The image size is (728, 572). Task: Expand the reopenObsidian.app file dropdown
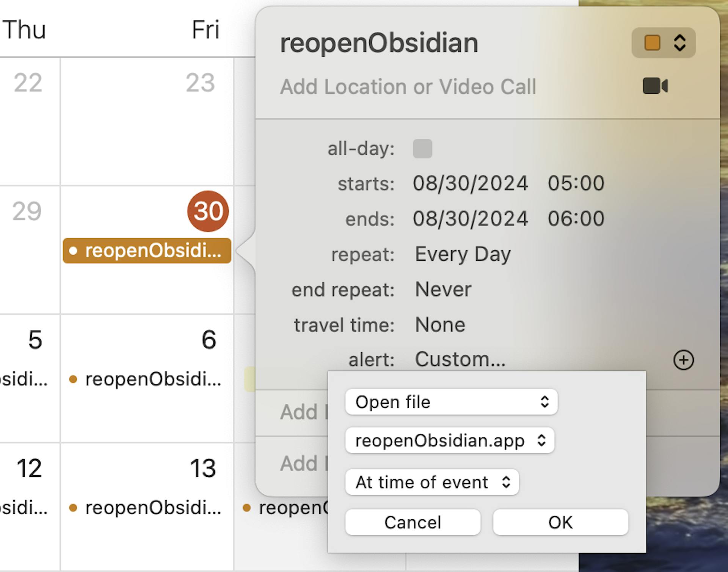(450, 440)
